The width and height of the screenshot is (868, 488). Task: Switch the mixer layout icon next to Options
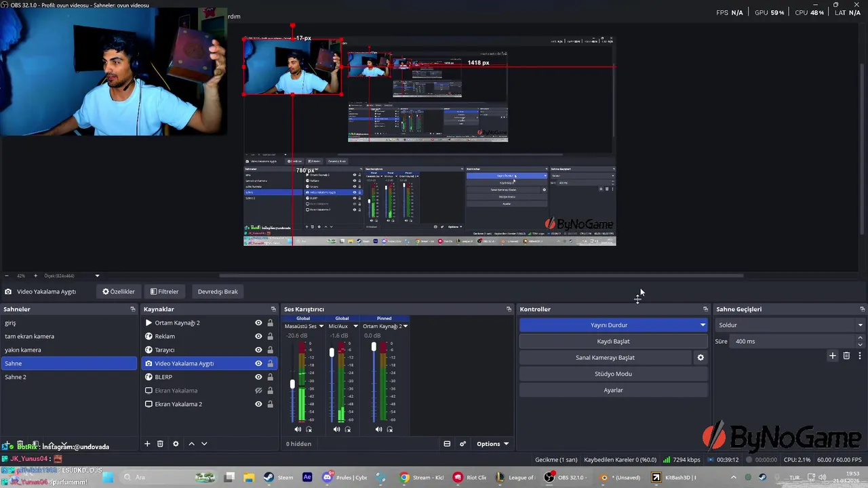click(447, 444)
